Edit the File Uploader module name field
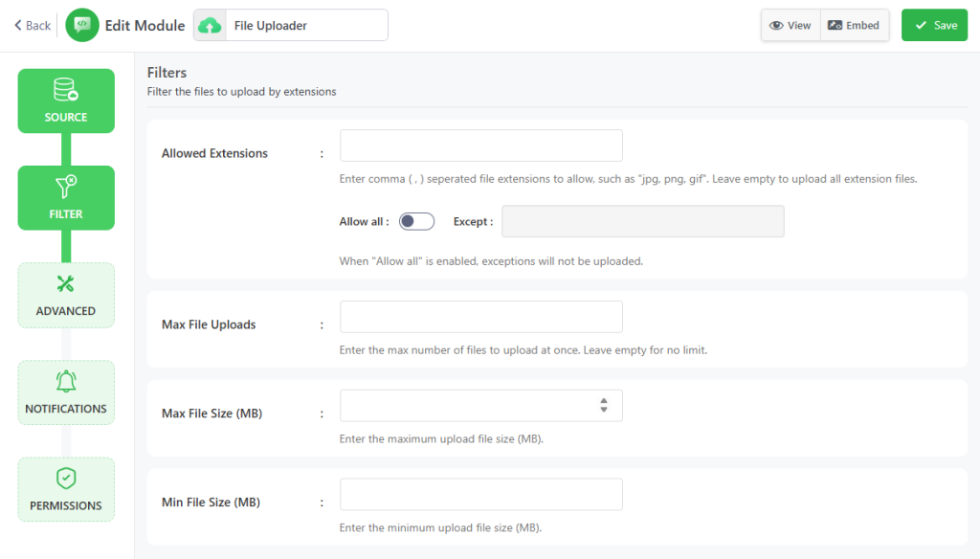Image resolution: width=980 pixels, height=559 pixels. click(x=304, y=26)
